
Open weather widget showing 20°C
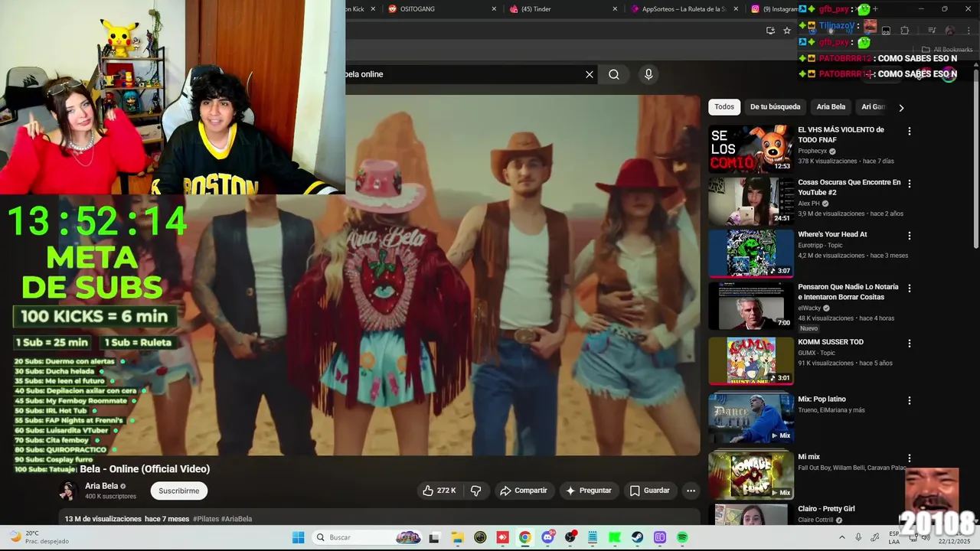click(x=38, y=537)
